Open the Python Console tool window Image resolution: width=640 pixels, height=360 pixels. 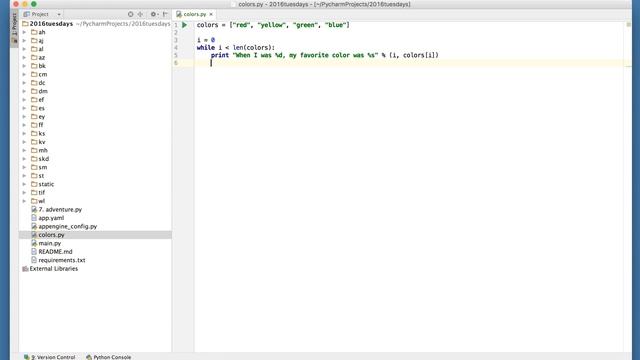[x=109, y=357]
